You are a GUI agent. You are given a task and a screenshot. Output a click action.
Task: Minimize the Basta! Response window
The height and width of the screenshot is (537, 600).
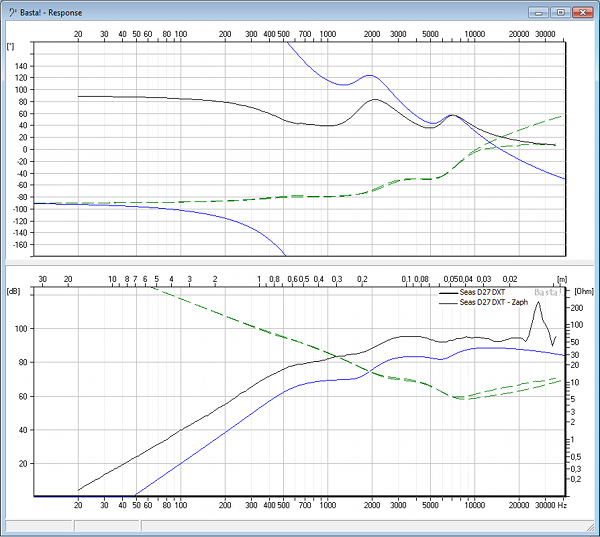pos(542,12)
